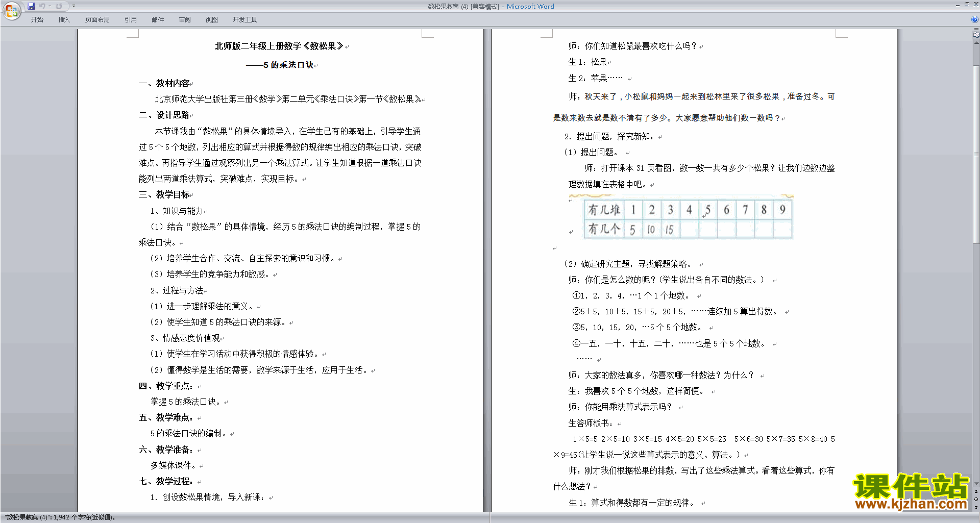980x523 pixels.
Task: Click heading 七、教学过程
Action: click(x=166, y=481)
